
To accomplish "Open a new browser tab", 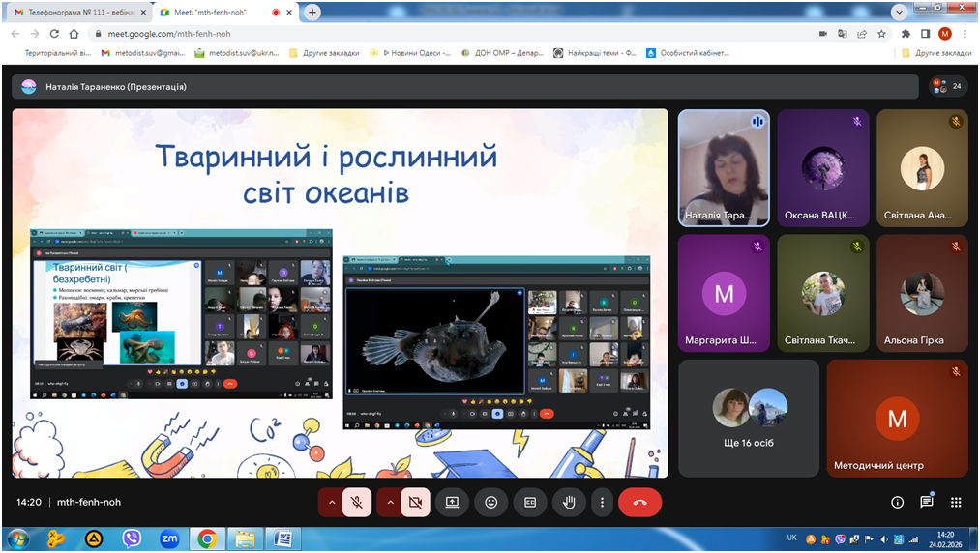I will pyautogui.click(x=313, y=13).
